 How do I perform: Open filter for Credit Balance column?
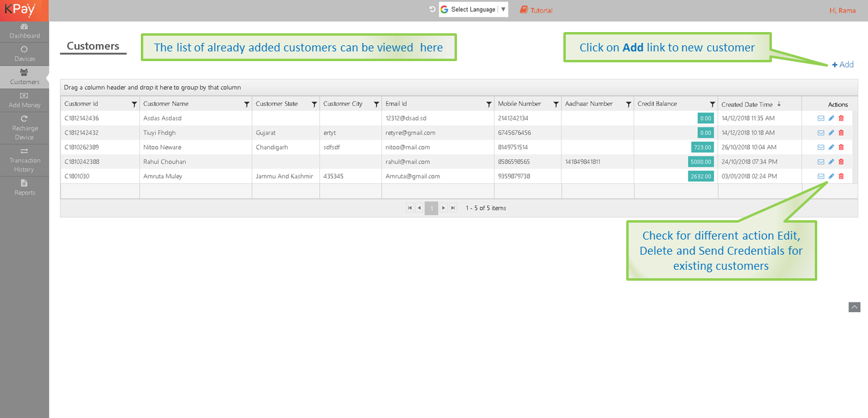tap(713, 104)
